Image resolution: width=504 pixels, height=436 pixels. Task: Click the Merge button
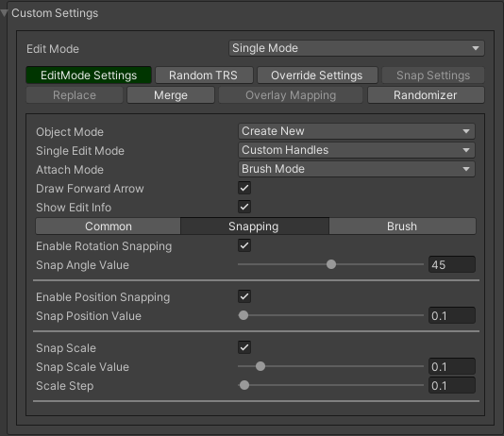[171, 95]
